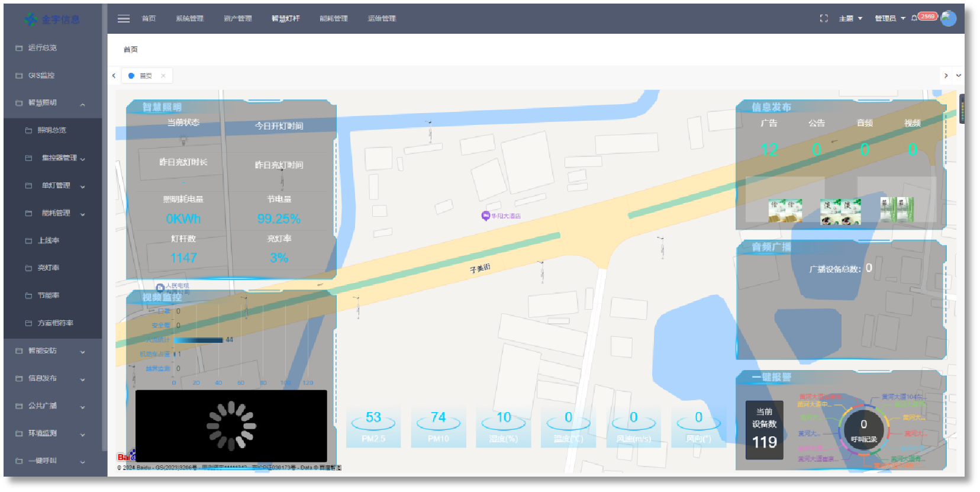
Task: Open the 系统管理 top menu
Action: point(189,18)
